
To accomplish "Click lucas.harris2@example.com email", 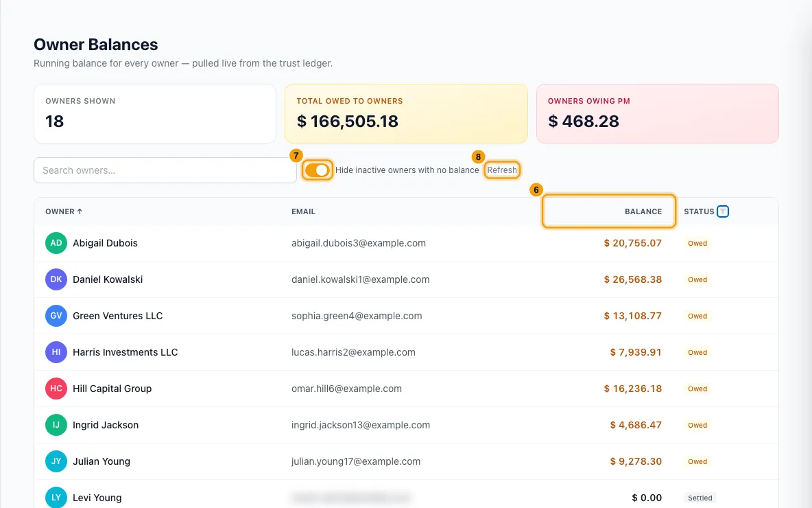I will coord(353,352).
